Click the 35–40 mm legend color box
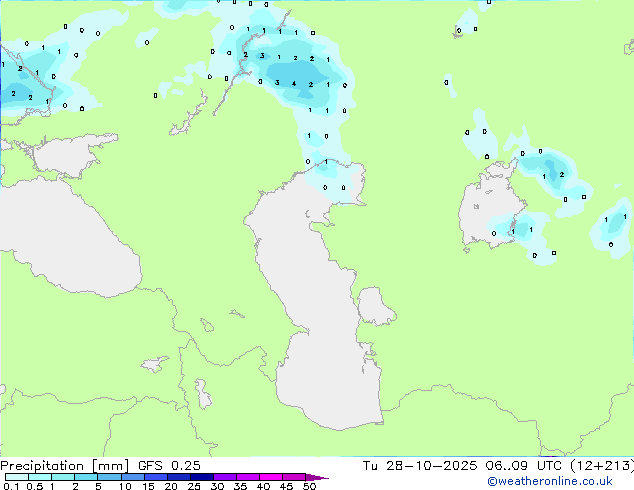Viewport: 634px width, 490px height. point(247,477)
